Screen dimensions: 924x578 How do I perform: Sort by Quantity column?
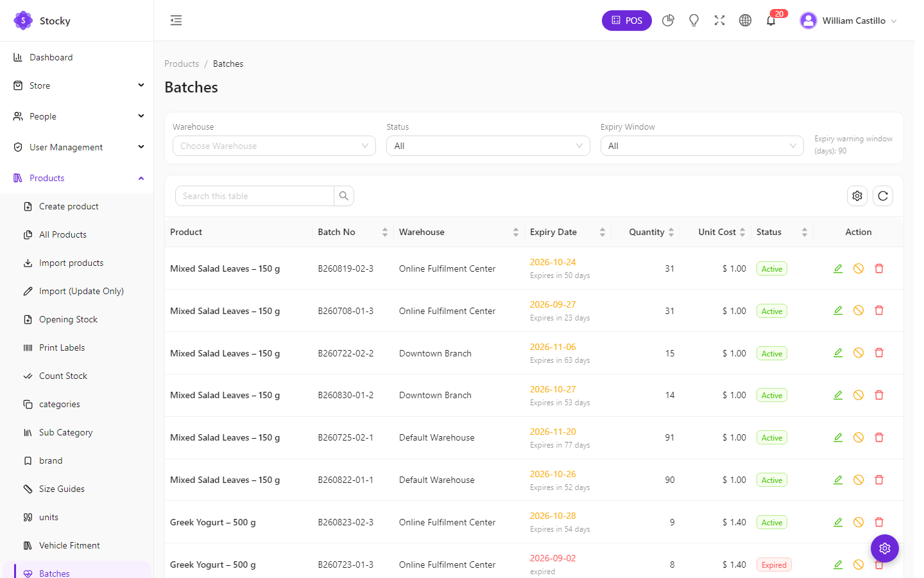click(646, 232)
